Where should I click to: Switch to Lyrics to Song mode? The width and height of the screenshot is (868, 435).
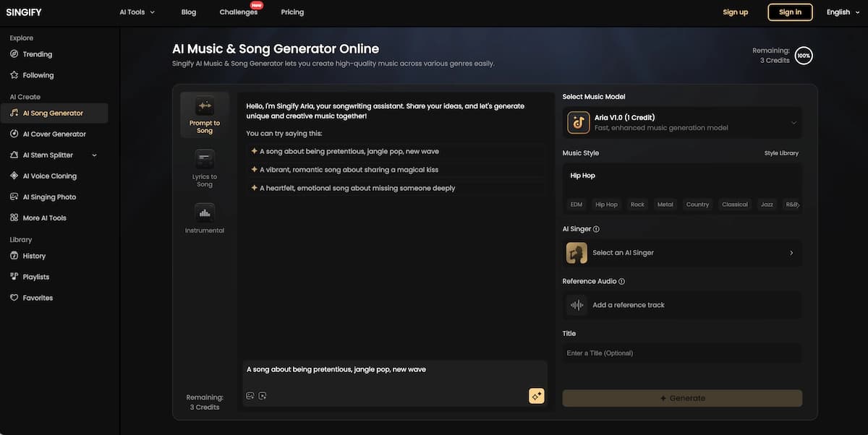(x=205, y=168)
